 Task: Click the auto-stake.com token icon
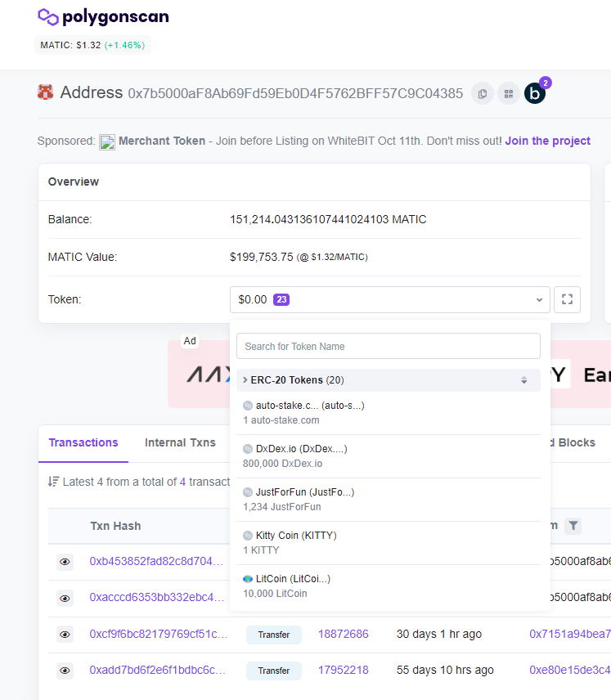tap(248, 406)
